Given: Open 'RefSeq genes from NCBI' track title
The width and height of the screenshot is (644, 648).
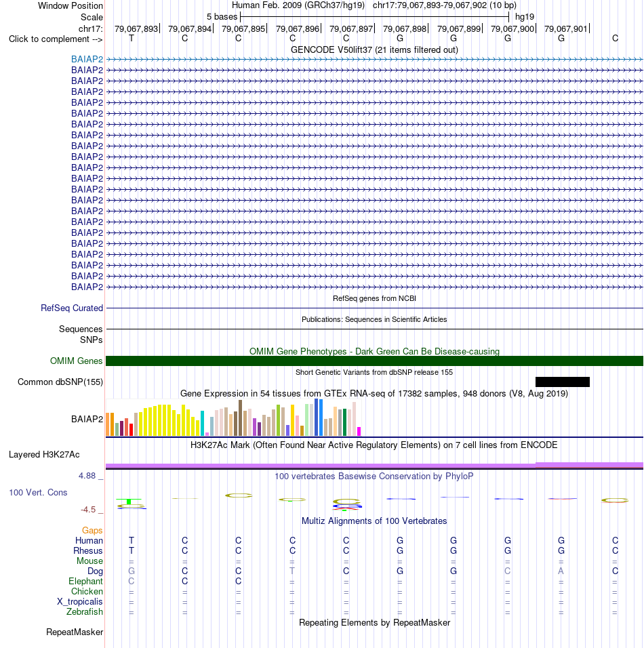Looking at the screenshot, I should [x=374, y=298].
